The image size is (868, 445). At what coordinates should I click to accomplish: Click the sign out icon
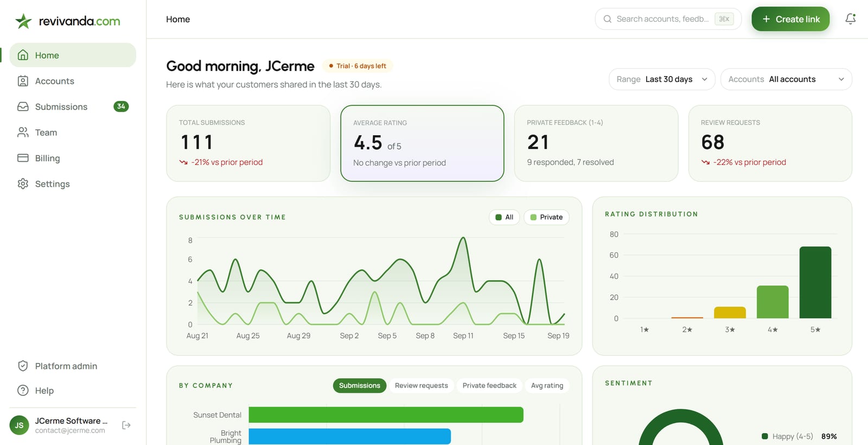(x=126, y=425)
